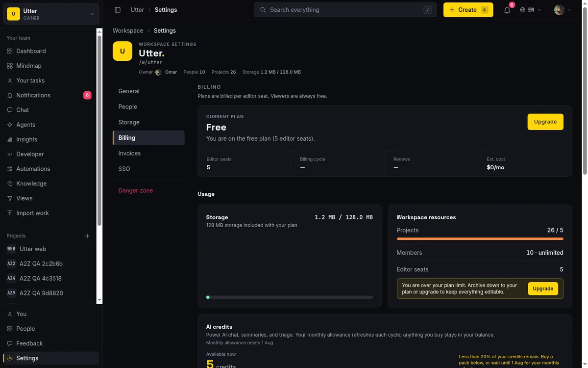Open Settings at the bottom of the sidebar
The height and width of the screenshot is (368, 588).
click(51, 358)
